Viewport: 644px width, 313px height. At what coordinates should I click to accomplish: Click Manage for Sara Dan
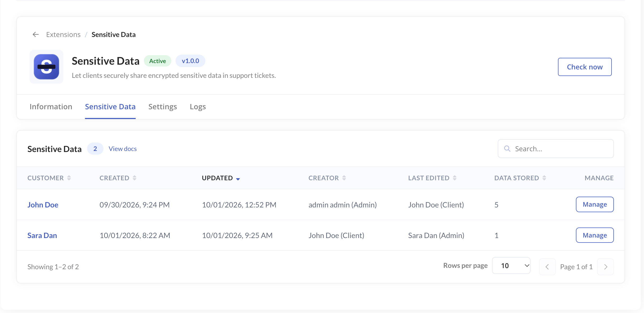click(595, 235)
